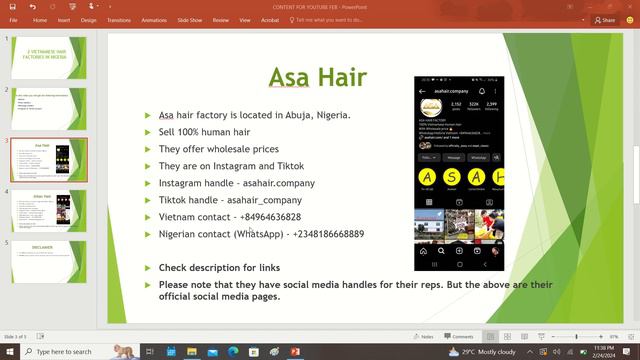Click the Instagram screenshot image on slide
Viewport: 640px width, 360px height.
459,173
